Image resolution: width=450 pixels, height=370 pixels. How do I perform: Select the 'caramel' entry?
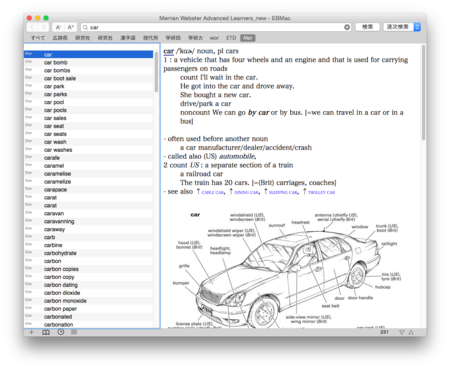(88, 166)
